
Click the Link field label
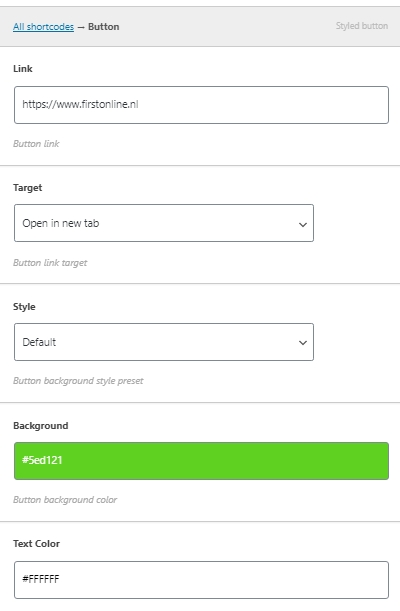(23, 69)
